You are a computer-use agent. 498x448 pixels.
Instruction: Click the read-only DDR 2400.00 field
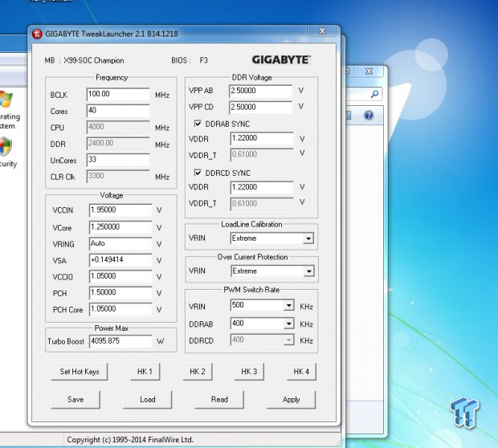(x=118, y=144)
